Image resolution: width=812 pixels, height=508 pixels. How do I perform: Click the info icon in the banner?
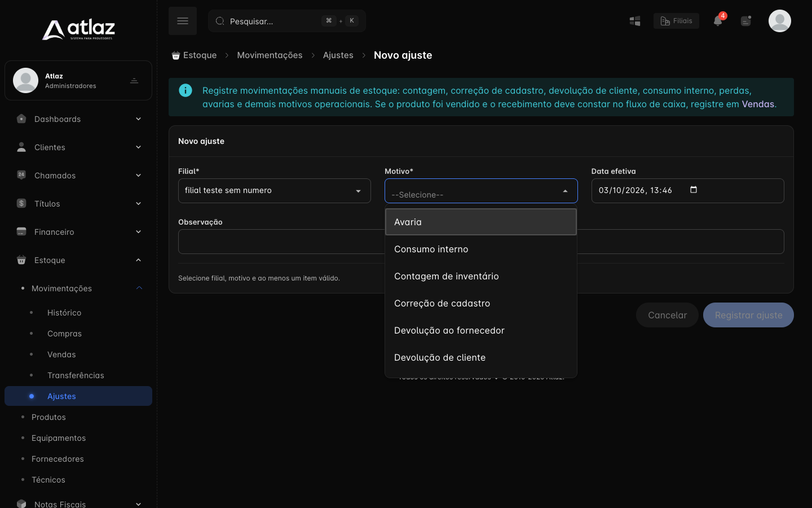(x=186, y=90)
